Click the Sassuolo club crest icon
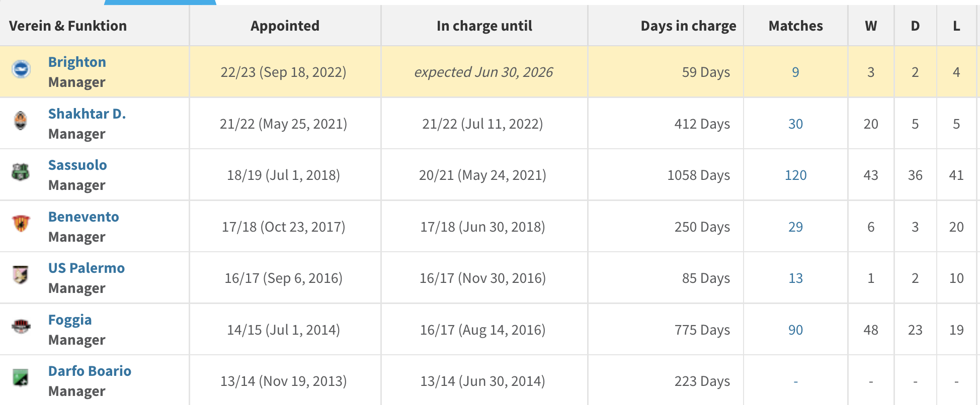Image resolution: width=980 pixels, height=405 pixels. pyautogui.click(x=21, y=172)
